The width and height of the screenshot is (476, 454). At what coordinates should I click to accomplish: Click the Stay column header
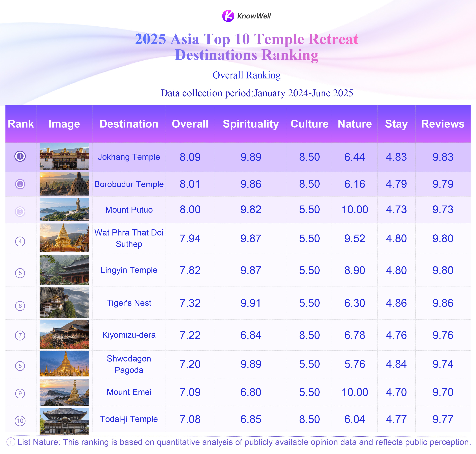[x=396, y=124]
